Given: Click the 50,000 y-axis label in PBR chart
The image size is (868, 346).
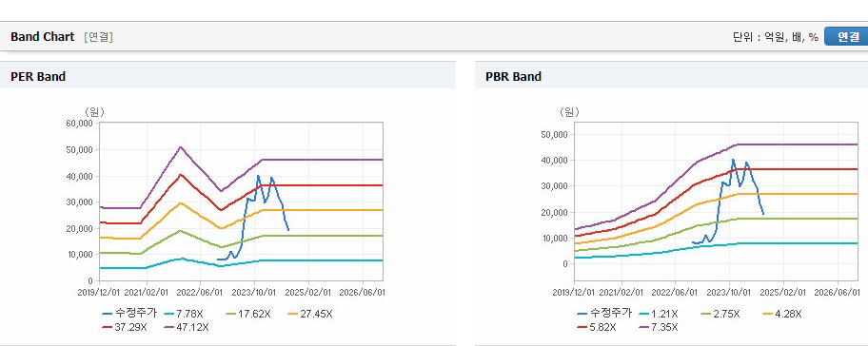Looking at the screenshot, I should coord(554,134).
